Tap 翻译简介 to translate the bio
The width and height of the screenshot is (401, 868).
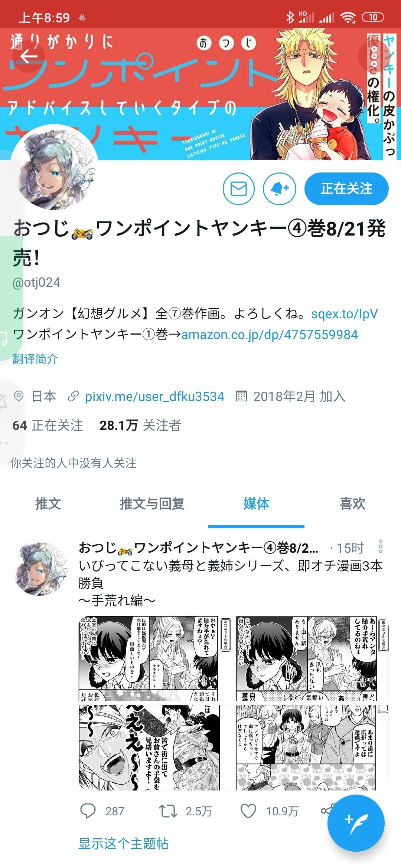click(x=35, y=359)
